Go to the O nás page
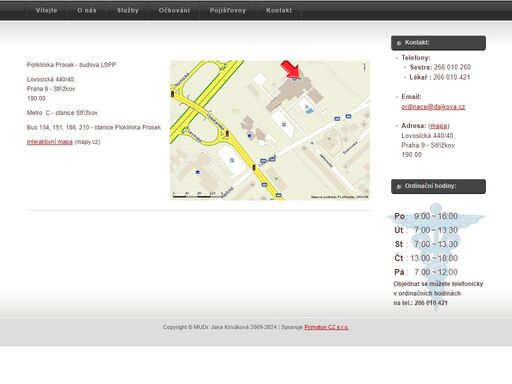The height and width of the screenshot is (384, 512). pyautogui.click(x=87, y=10)
